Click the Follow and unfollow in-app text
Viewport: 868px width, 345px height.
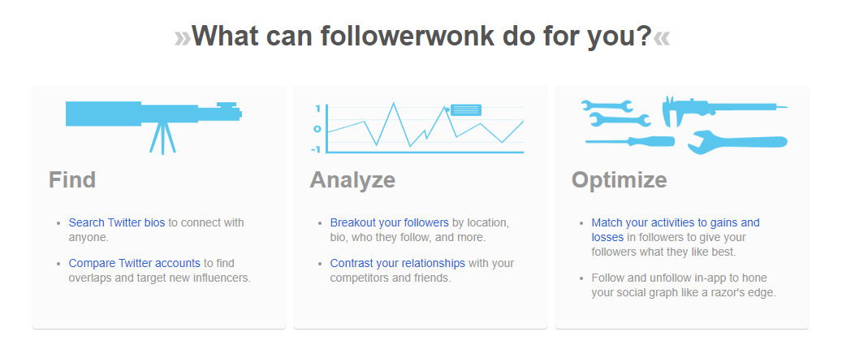click(684, 285)
